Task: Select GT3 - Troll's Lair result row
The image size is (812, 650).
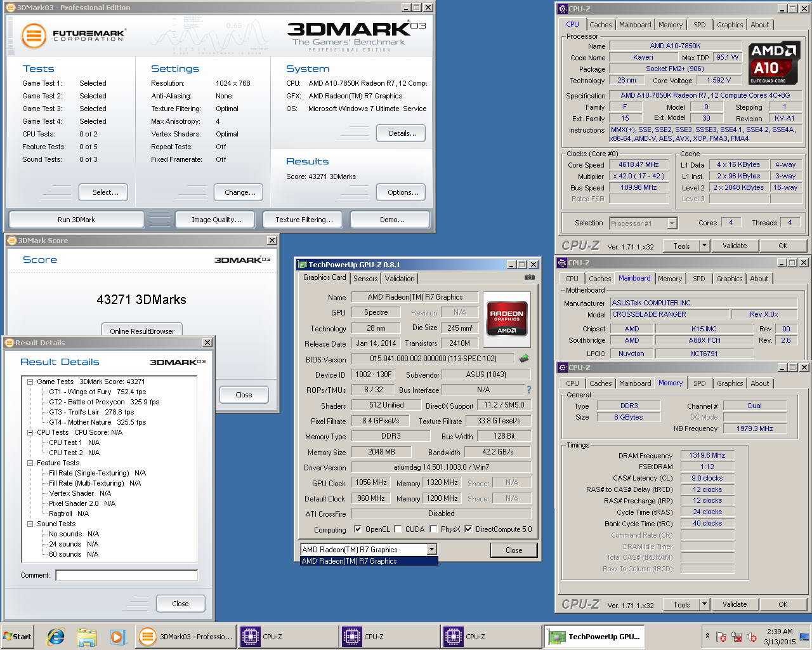Action: tap(92, 412)
